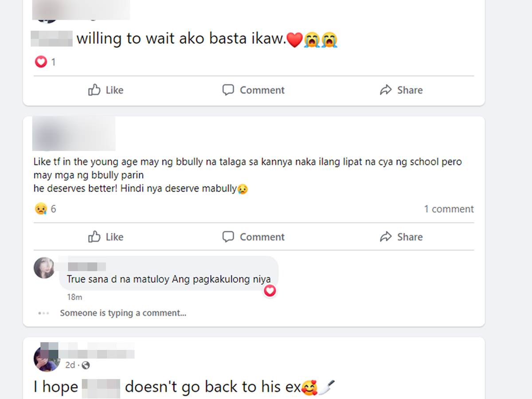Screen dimensions: 532x399
Task: Open the 2d post timestamp
Action: coord(70,365)
